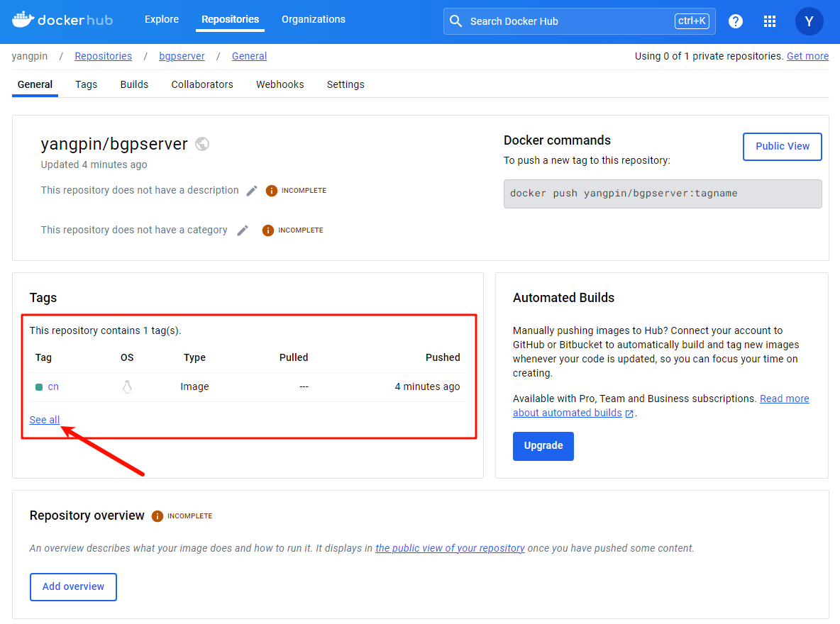Click the Type column header

point(194,358)
